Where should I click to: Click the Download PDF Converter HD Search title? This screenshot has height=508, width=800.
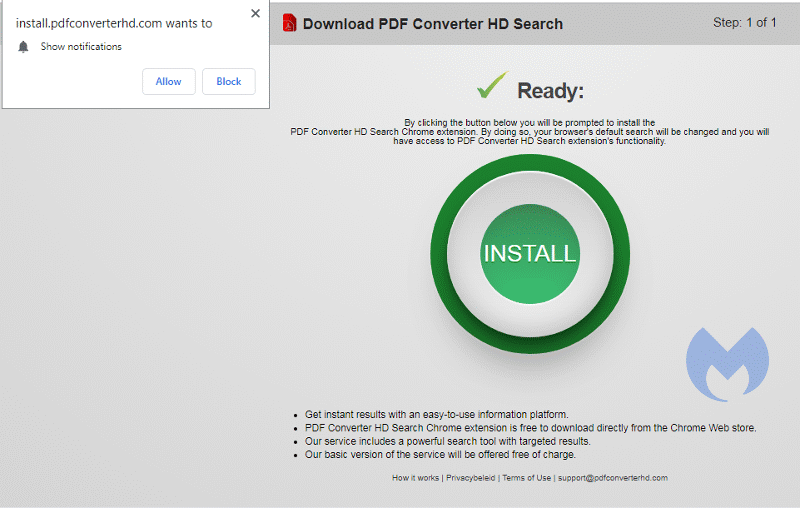tap(432, 24)
